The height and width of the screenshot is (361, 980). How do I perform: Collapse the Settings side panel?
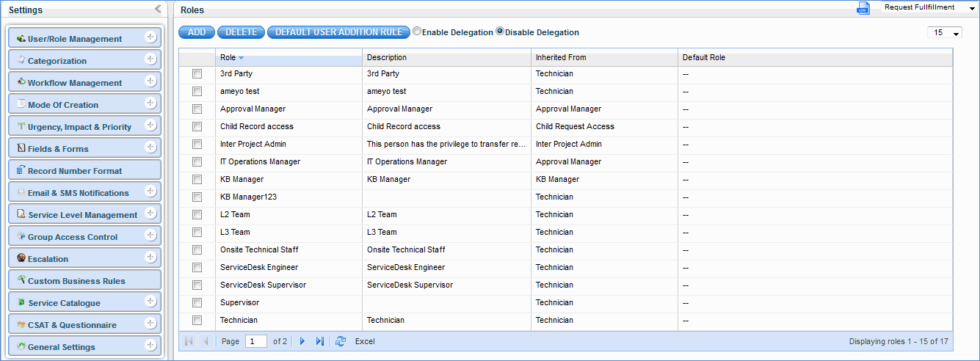click(158, 9)
